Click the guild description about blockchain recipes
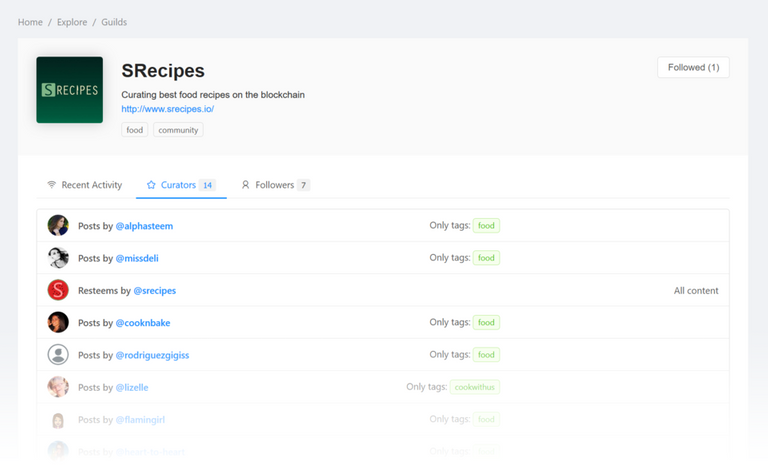Screen dimensions: 768x468 point(213,95)
